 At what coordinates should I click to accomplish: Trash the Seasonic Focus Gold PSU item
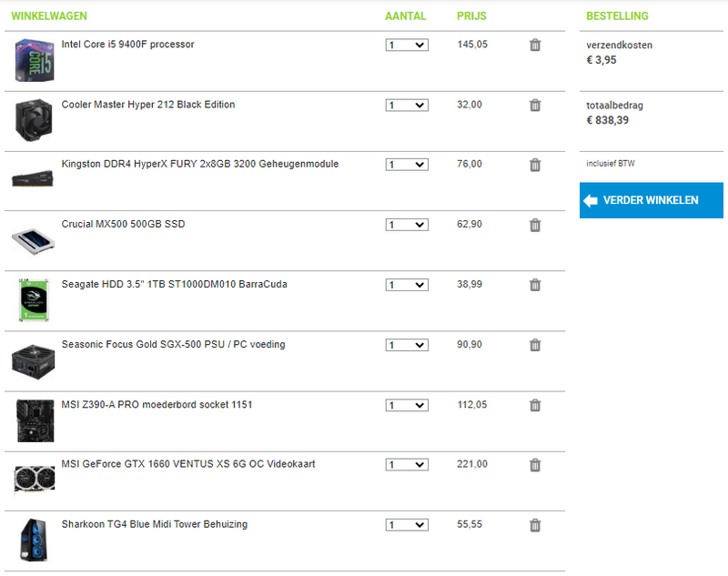pos(535,345)
